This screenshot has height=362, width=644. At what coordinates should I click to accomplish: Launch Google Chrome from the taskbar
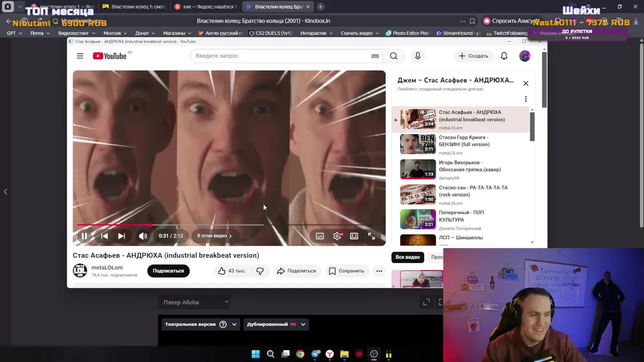pos(300,354)
